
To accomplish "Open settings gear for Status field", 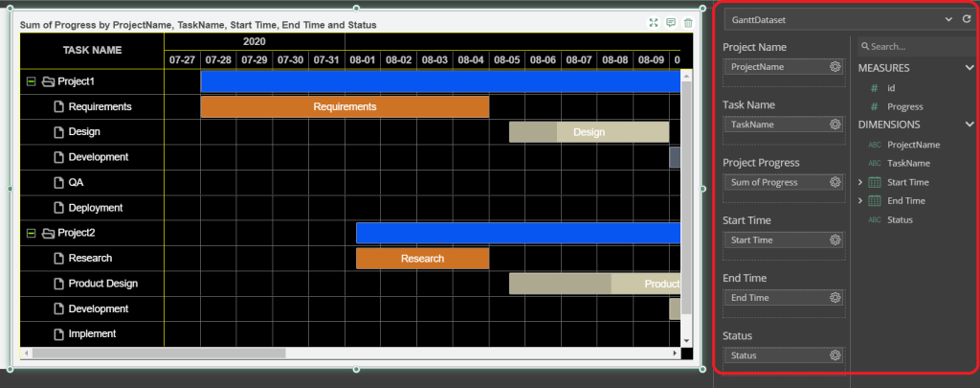I will (x=835, y=355).
